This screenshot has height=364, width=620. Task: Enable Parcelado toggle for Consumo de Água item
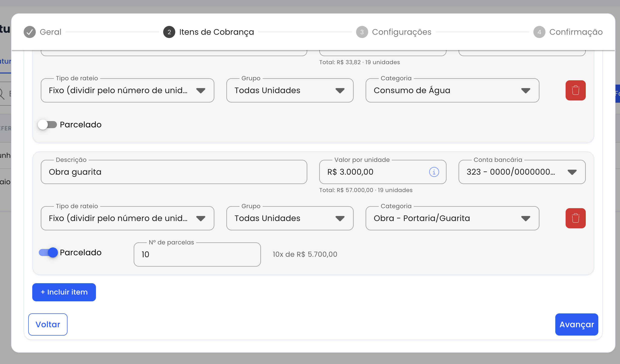(48, 125)
